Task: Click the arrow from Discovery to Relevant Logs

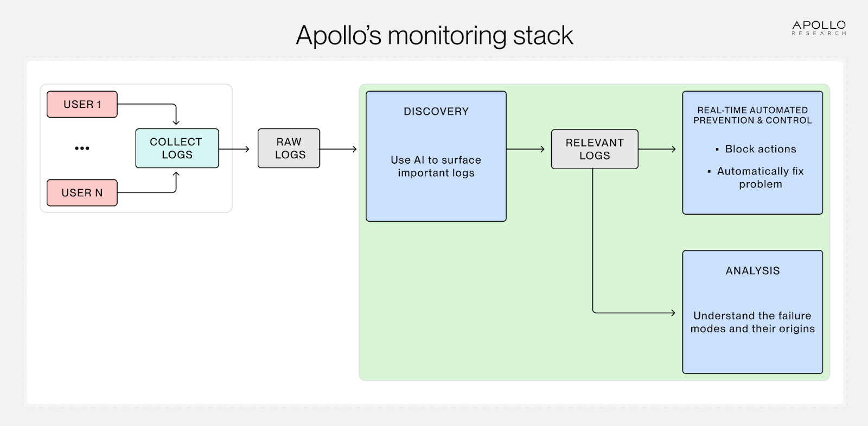Action: pos(526,149)
